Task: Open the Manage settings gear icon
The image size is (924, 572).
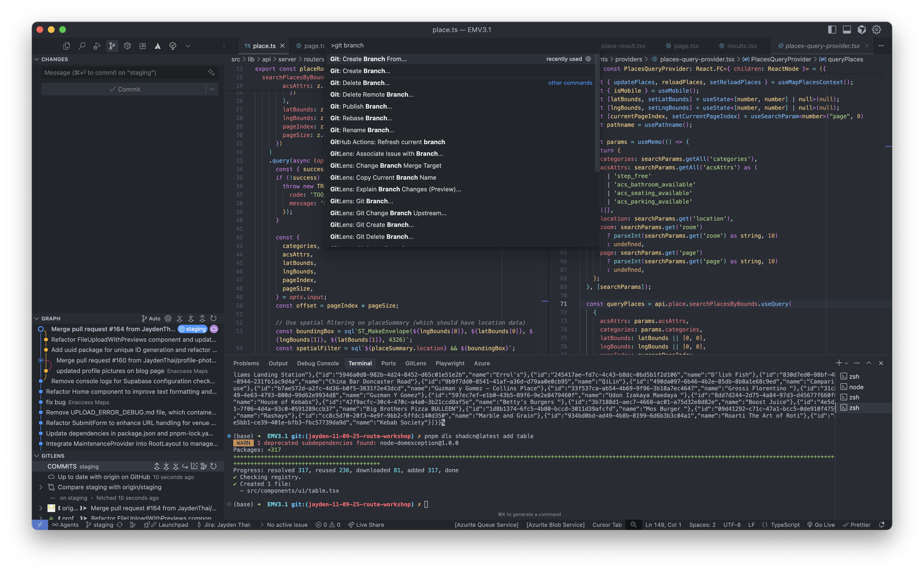Action: (x=877, y=30)
